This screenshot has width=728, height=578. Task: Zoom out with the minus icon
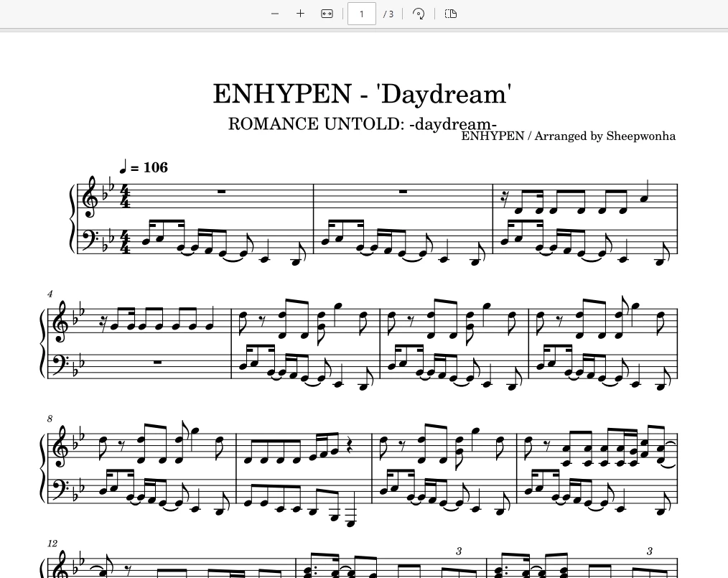(x=275, y=14)
